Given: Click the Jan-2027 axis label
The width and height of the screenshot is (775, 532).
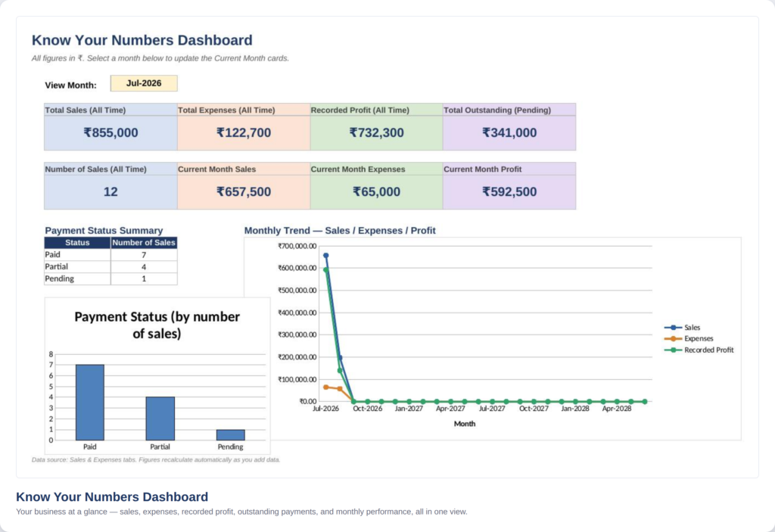Looking at the screenshot, I should pyautogui.click(x=409, y=409).
